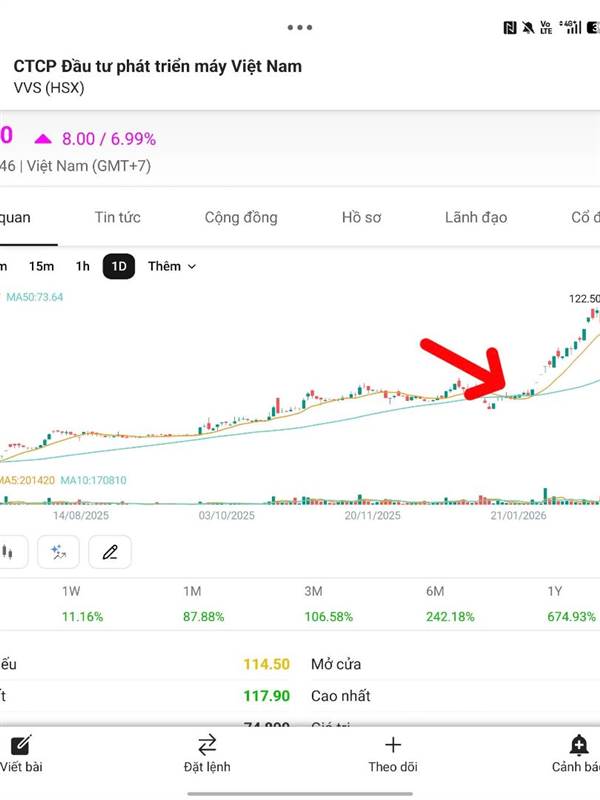Open the Tin tức tab
This screenshot has width=600, height=800.
tap(118, 217)
